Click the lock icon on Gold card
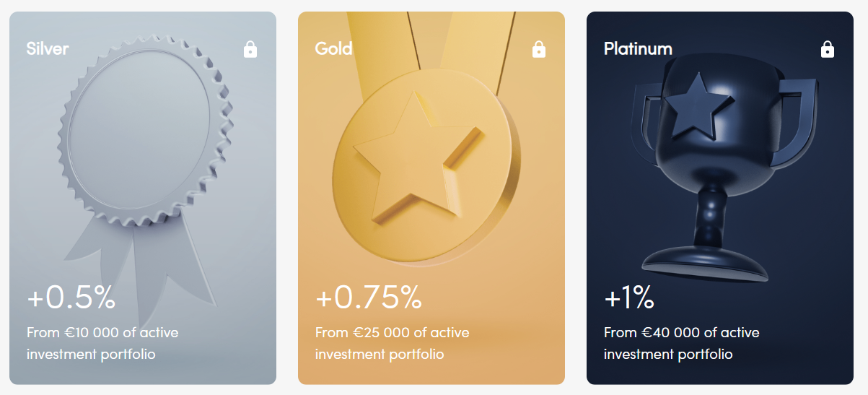Screen dimensions: 868x395 [x=539, y=49]
